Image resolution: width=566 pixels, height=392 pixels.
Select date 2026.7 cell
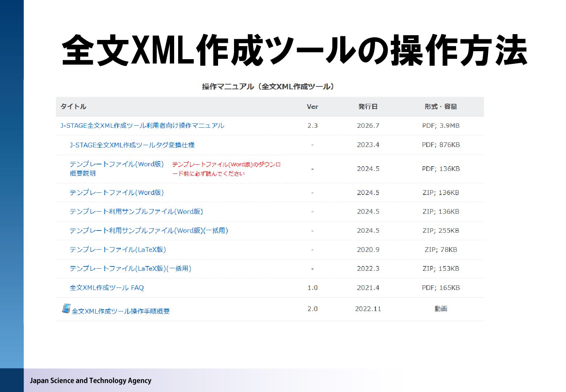tap(368, 126)
